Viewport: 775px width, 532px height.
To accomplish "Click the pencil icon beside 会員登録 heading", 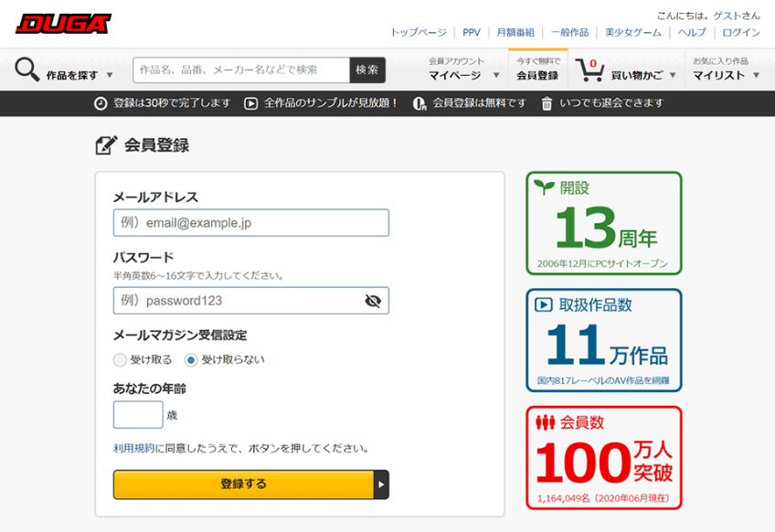I will tap(106, 145).
